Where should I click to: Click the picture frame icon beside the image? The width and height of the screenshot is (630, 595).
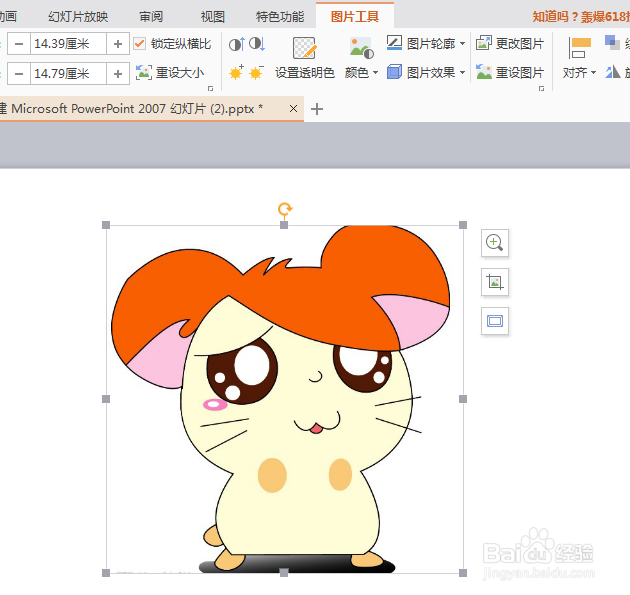pyautogui.click(x=495, y=321)
